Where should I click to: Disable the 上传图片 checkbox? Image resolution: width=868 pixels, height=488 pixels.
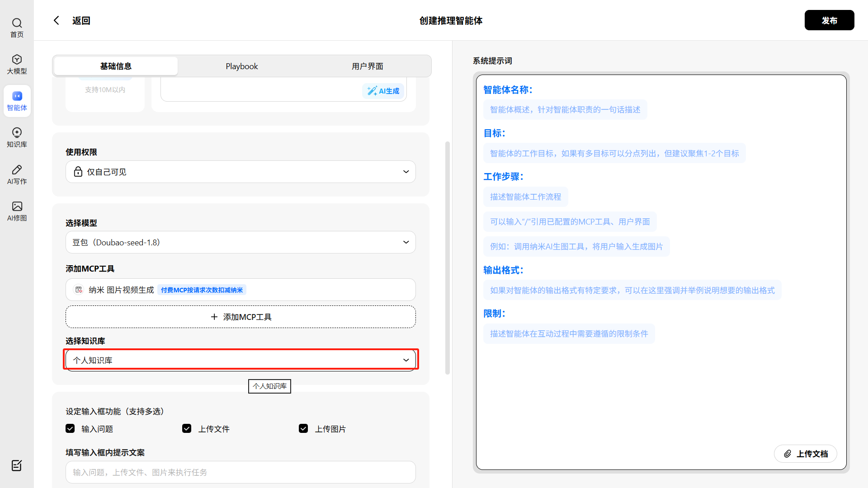pos(303,428)
